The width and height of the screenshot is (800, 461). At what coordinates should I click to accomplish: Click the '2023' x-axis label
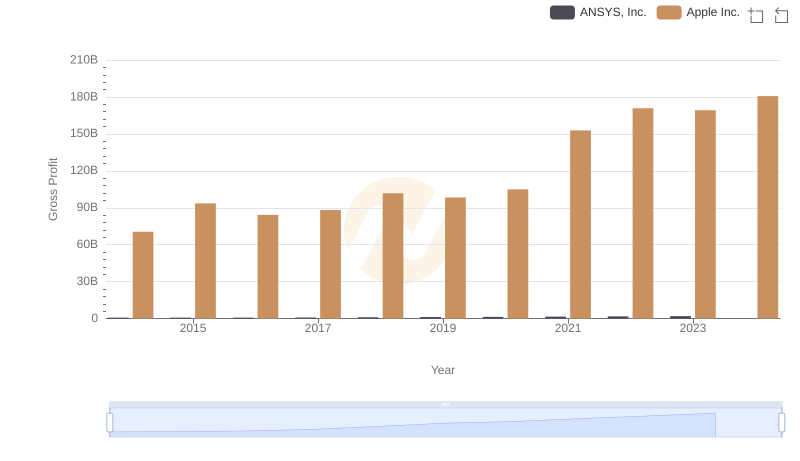tap(693, 328)
